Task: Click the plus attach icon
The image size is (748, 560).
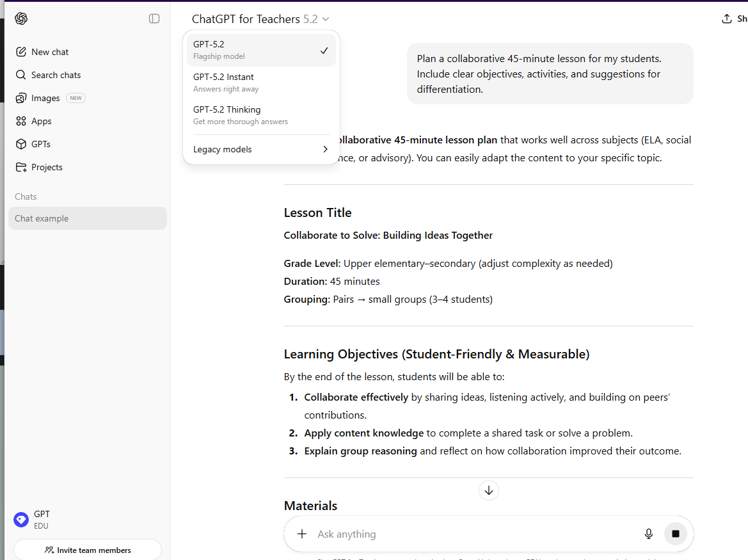Action: pos(302,534)
